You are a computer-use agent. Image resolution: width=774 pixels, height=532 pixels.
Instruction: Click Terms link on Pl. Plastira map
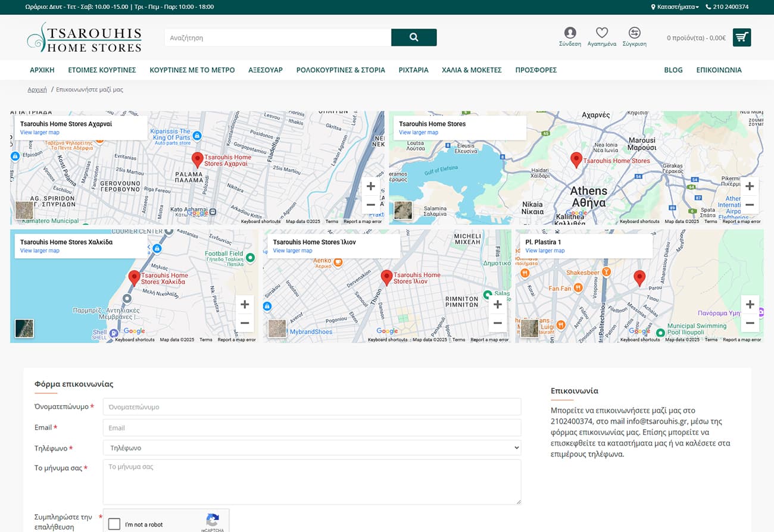[711, 340]
